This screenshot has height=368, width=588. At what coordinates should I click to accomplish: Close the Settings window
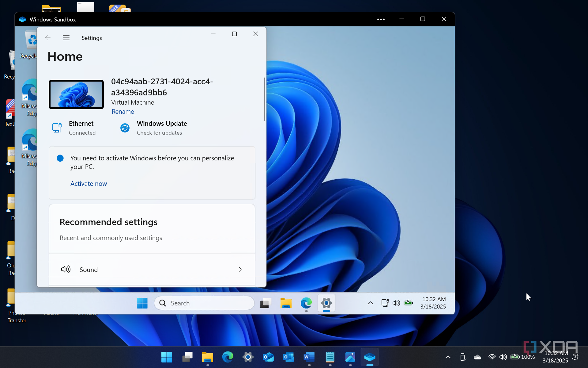coord(255,34)
